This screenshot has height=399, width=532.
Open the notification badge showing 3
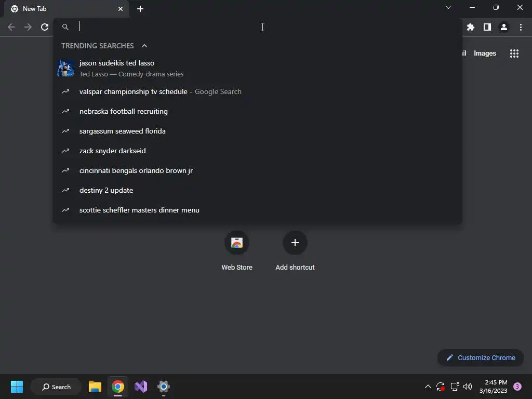pyautogui.click(x=517, y=387)
